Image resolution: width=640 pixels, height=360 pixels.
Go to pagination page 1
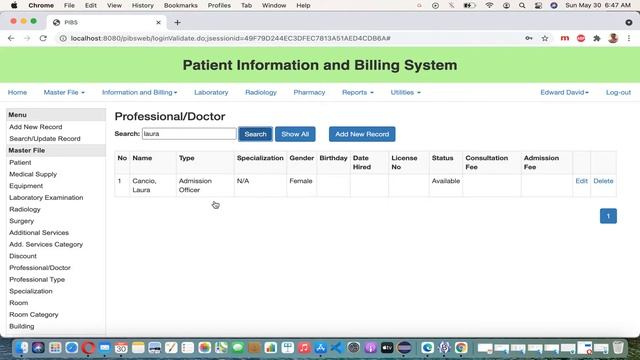(x=608, y=216)
